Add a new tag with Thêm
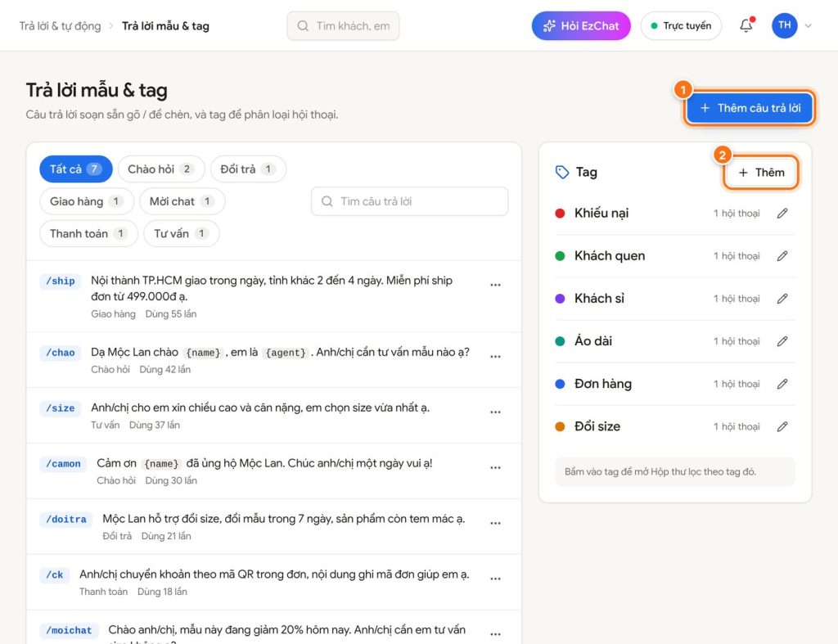Viewport: 838px width, 644px height. coord(761,172)
